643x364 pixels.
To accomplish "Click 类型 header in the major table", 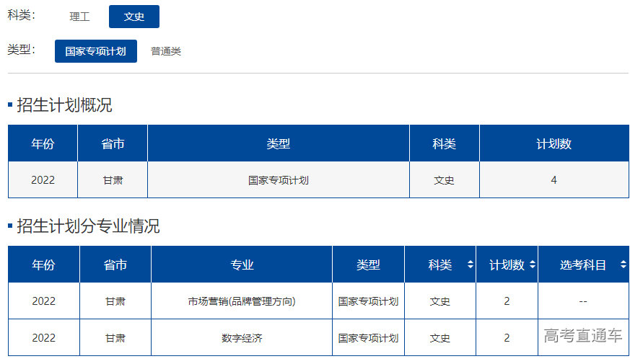I will pos(368,265).
